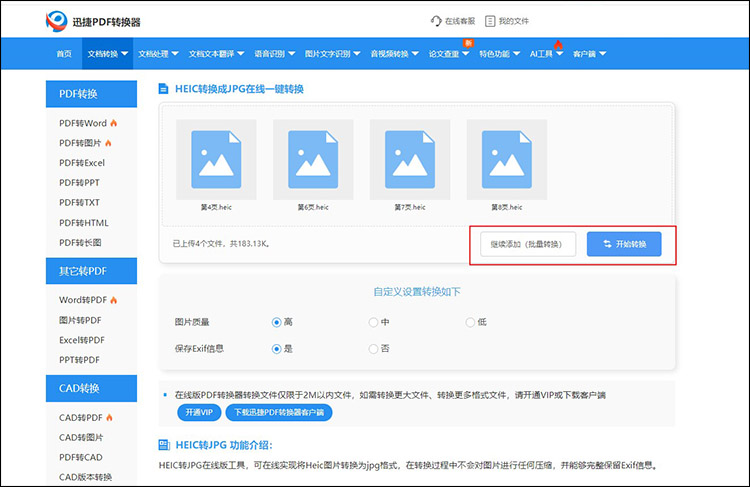Viewport: 750px width, 487px height.
Task: Open CAD版本转换 in sidebar
Action: pyautogui.click(x=86, y=477)
